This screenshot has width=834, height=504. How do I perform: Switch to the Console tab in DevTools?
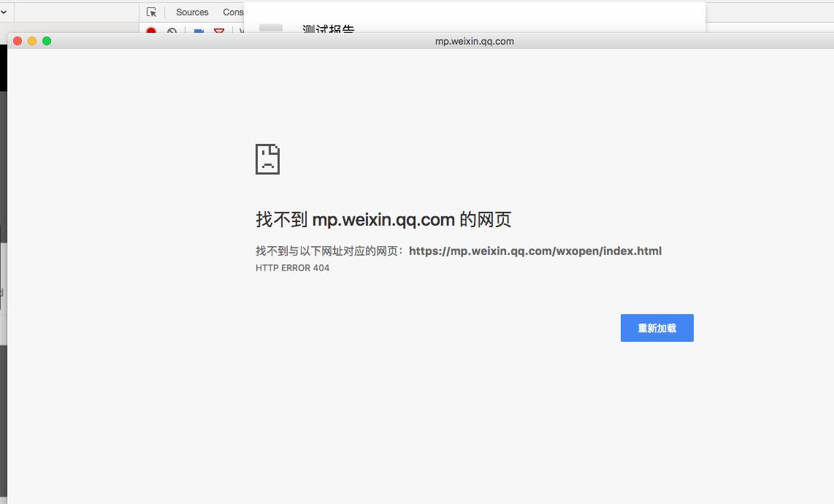(233, 12)
